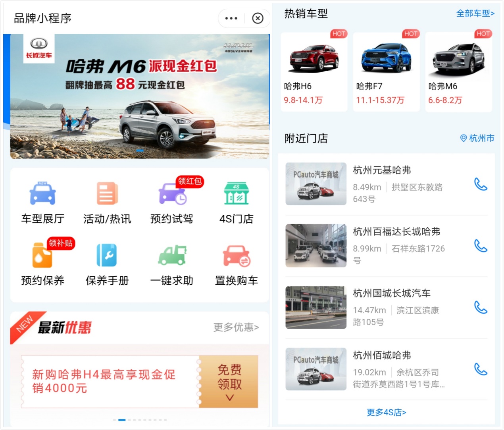Tap the 领红包 badge on 预约试驾
Viewport: 504px width, 430px height.
pos(190,181)
